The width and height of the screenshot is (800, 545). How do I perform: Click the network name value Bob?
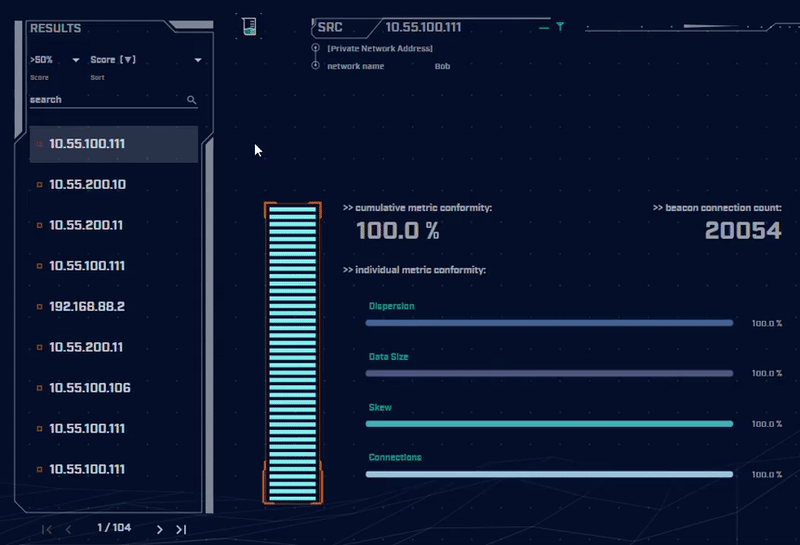442,66
